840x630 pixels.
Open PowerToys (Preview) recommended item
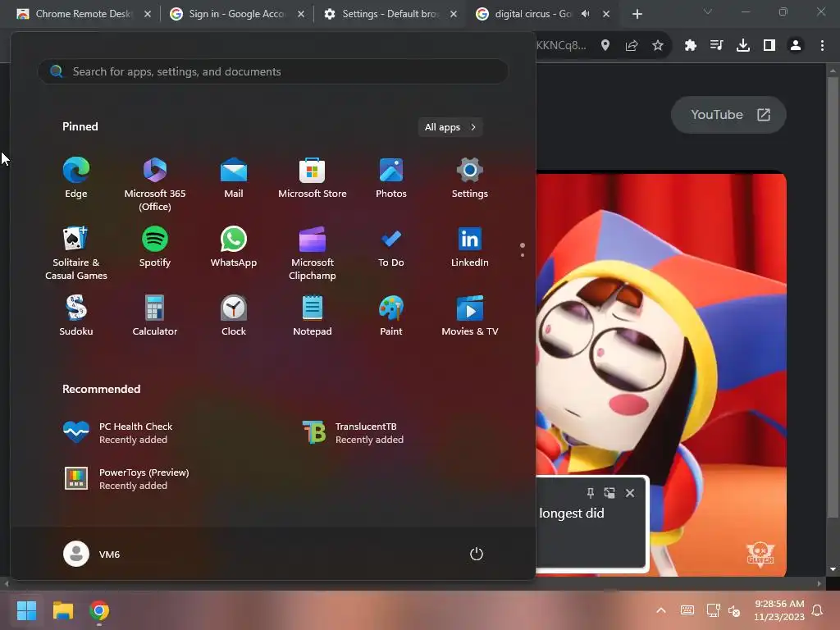click(126, 479)
